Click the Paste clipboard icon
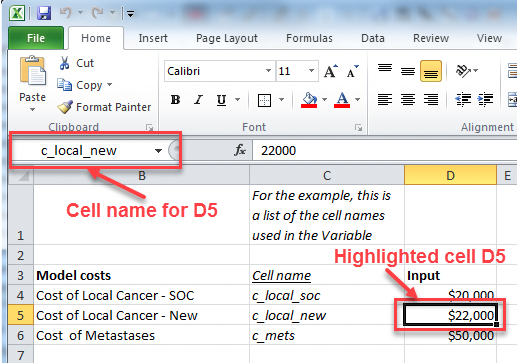Screen dimensions: 519x364 point(33,71)
